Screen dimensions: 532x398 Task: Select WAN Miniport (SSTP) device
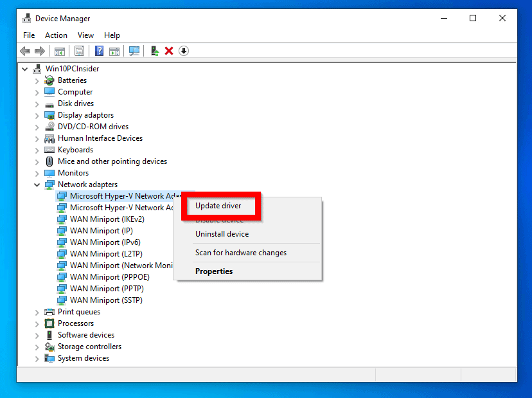click(x=106, y=300)
